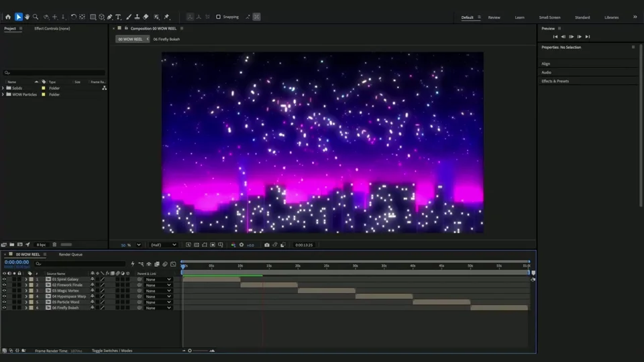Viewport: 644px width, 362px height.
Task: Select the Rectangle shape tool
Action: (93, 17)
